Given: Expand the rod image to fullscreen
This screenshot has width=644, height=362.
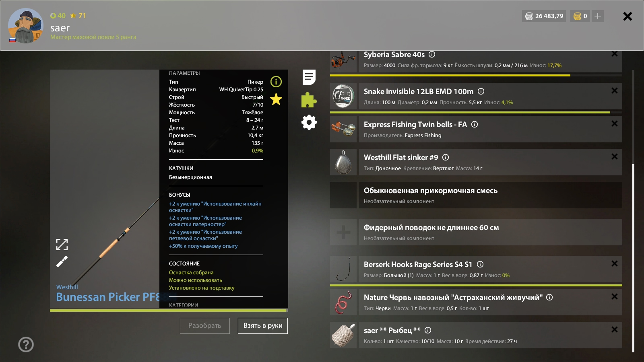Looking at the screenshot, I should point(62,244).
